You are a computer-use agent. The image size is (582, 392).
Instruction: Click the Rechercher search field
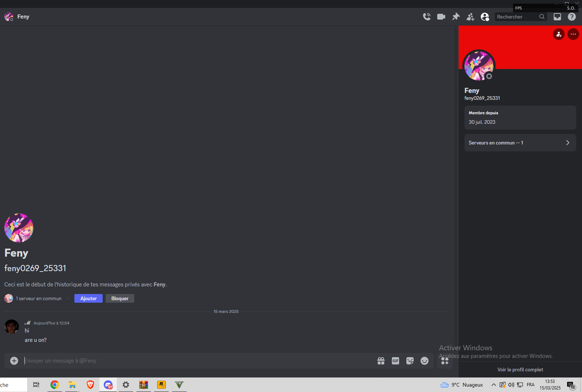pos(521,17)
